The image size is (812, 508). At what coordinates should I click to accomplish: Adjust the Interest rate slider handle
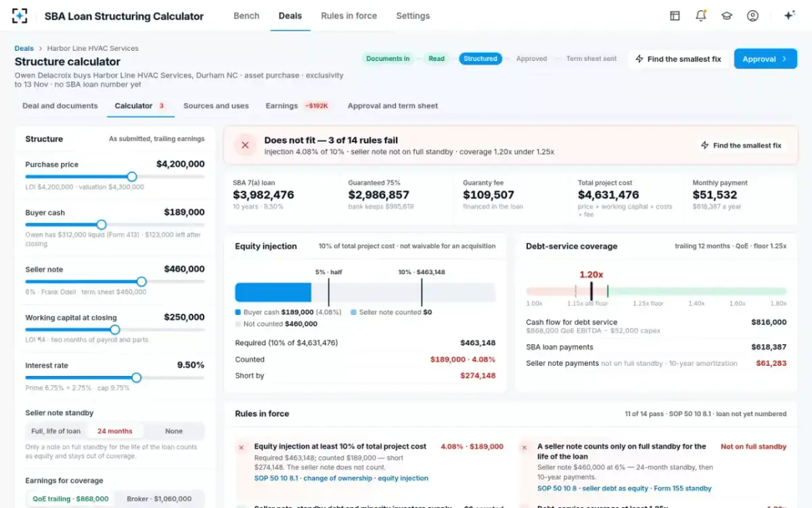pyautogui.click(x=137, y=377)
